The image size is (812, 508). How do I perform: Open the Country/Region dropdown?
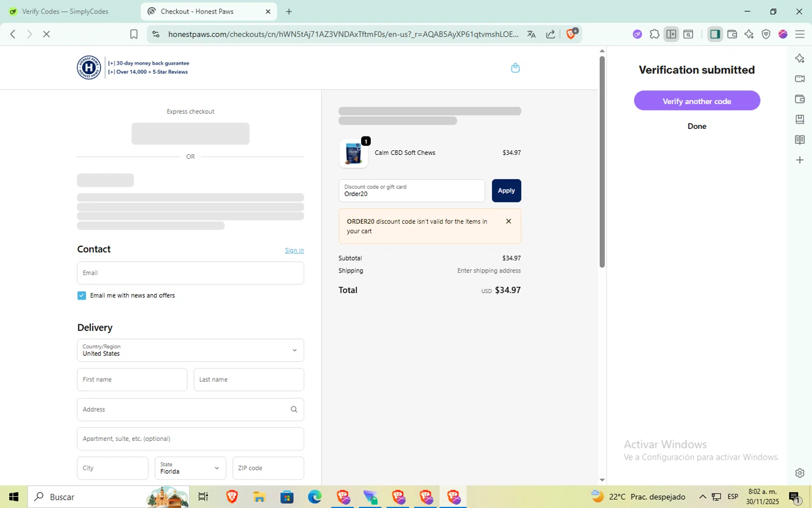point(191,350)
